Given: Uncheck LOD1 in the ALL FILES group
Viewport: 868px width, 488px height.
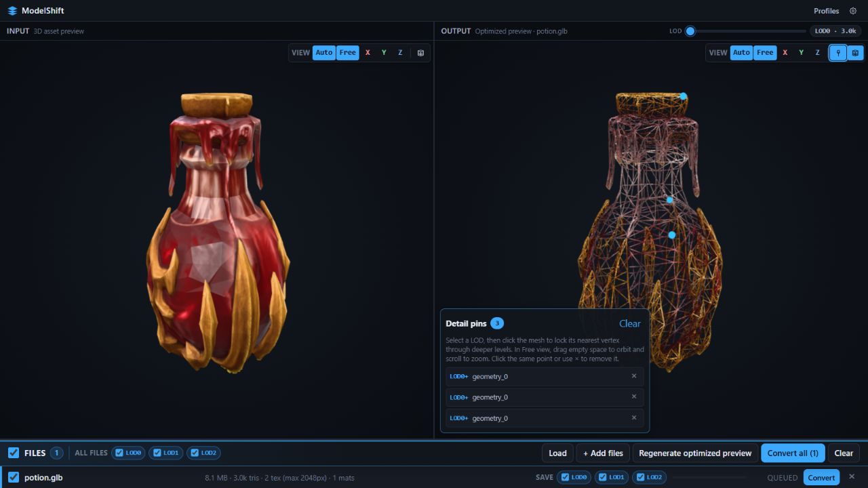Looking at the screenshot, I should (x=156, y=453).
